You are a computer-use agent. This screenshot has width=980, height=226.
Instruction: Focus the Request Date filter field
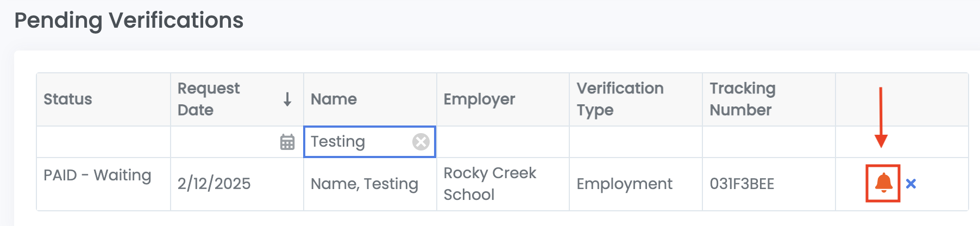tap(225, 142)
